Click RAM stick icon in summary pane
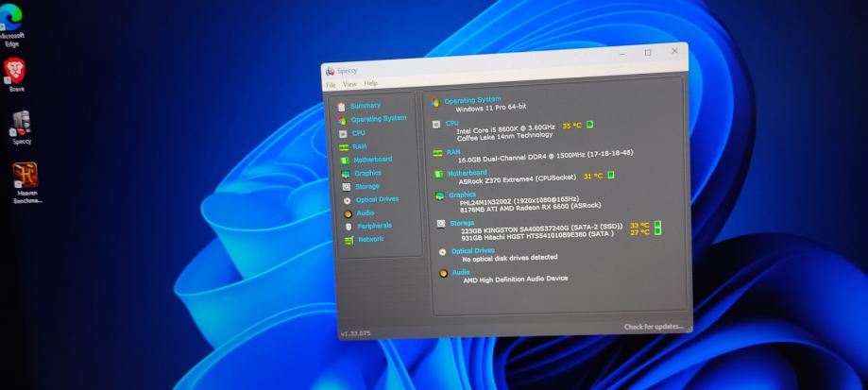This screenshot has height=390, width=868. coord(437,153)
